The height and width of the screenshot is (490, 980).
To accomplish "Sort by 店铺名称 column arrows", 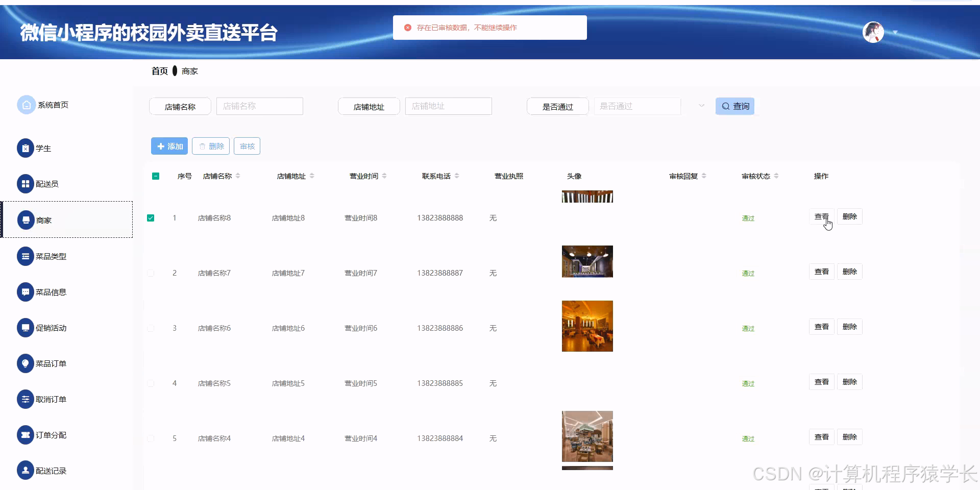I will click(238, 176).
